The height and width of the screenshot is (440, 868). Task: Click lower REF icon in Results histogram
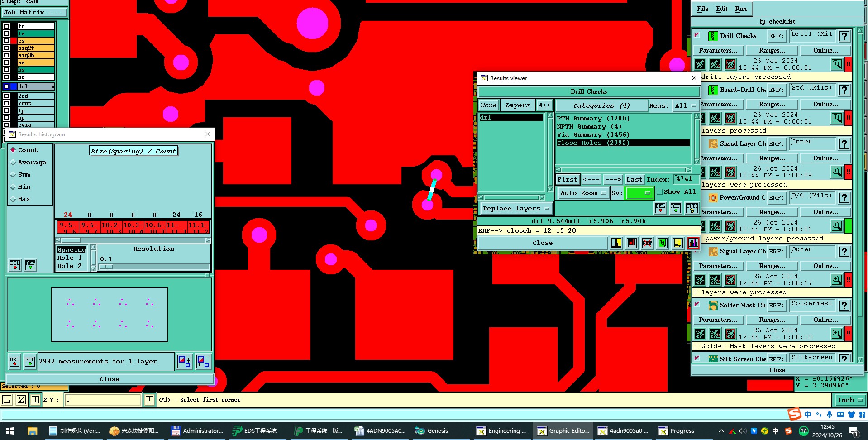30,362
